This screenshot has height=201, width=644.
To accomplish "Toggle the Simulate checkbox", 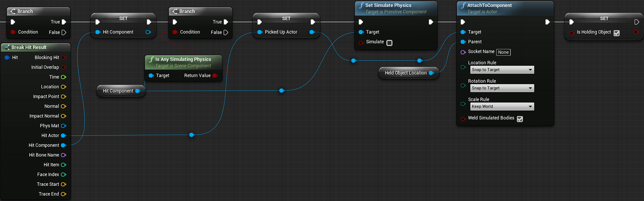I will tap(389, 43).
